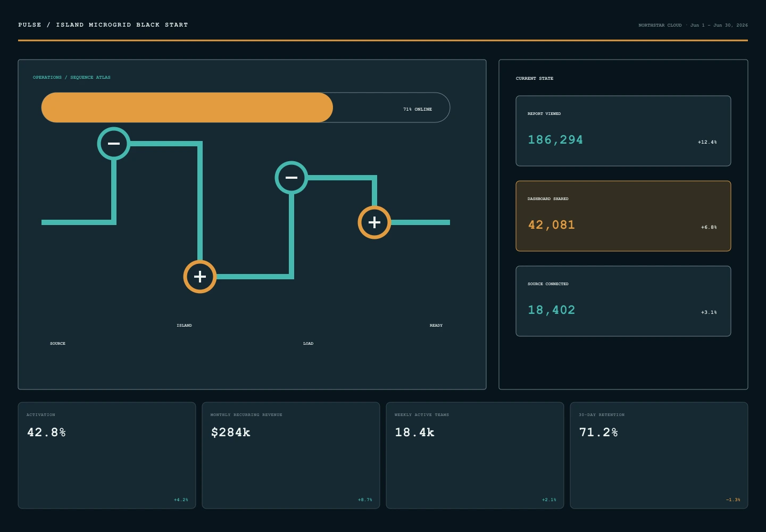Select the orange 42,081 value
The width and height of the screenshot is (766, 532).
click(x=552, y=225)
